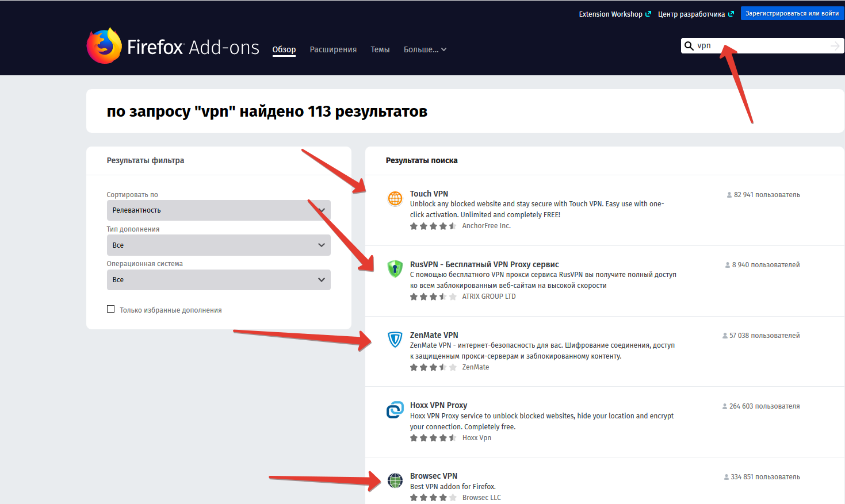
Task: Open the Browsec VPN title link
Action: [x=434, y=476]
